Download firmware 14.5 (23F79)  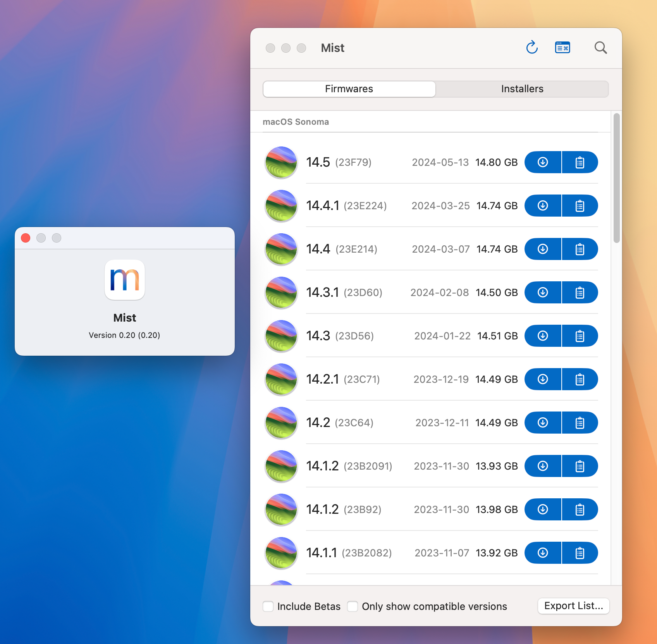coord(543,162)
